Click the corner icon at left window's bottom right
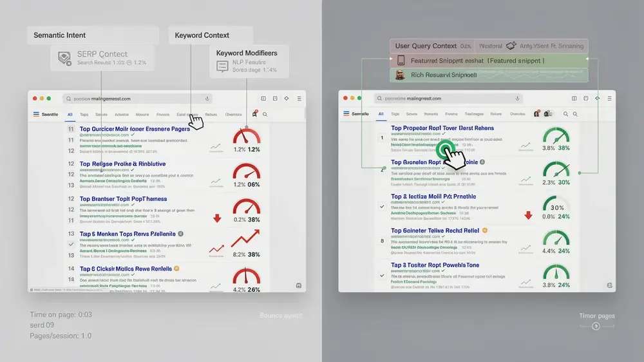Image resolution: width=644 pixels, height=362 pixels. 299,285
